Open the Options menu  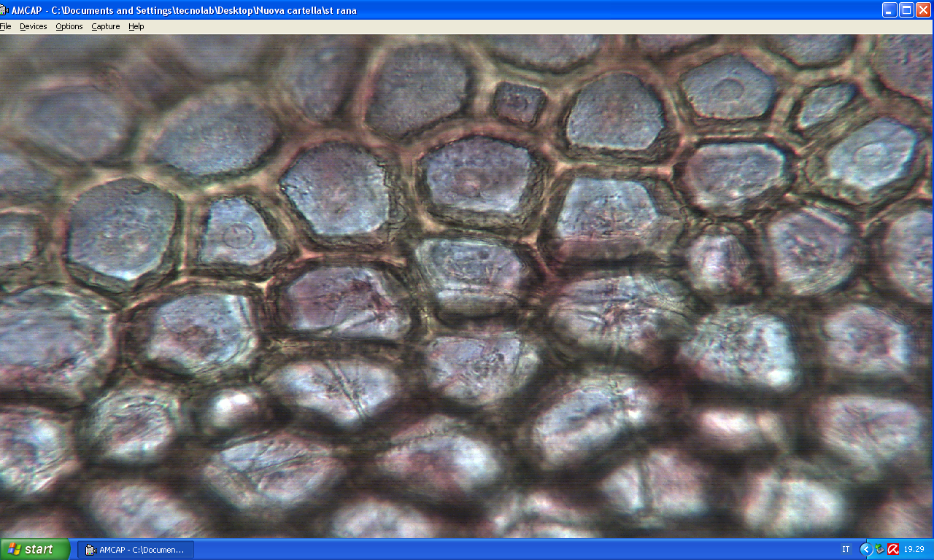click(x=69, y=26)
